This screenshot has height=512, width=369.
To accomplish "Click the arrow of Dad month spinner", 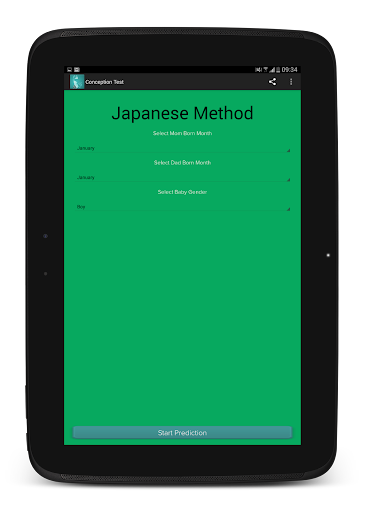I will pos(288,180).
